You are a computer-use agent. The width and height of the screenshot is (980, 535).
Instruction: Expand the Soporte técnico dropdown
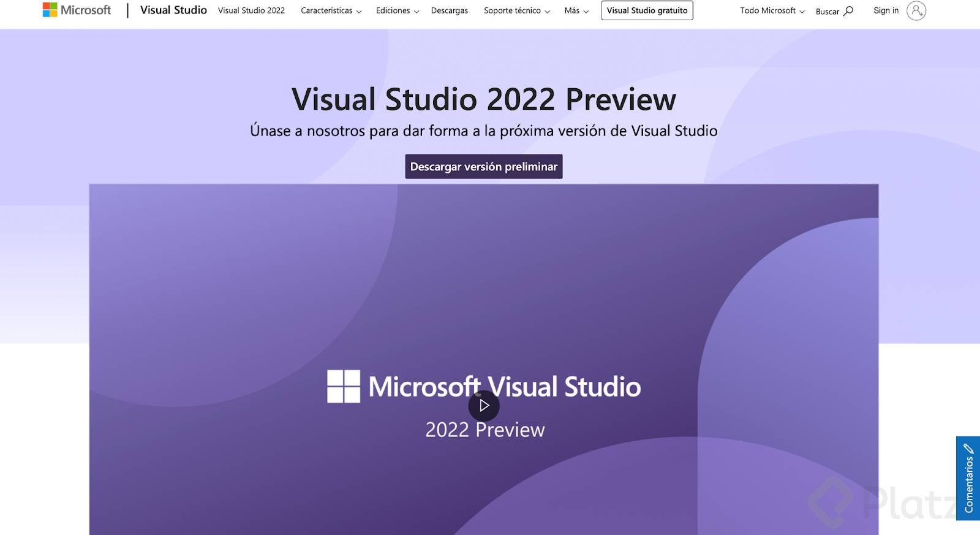coord(517,10)
